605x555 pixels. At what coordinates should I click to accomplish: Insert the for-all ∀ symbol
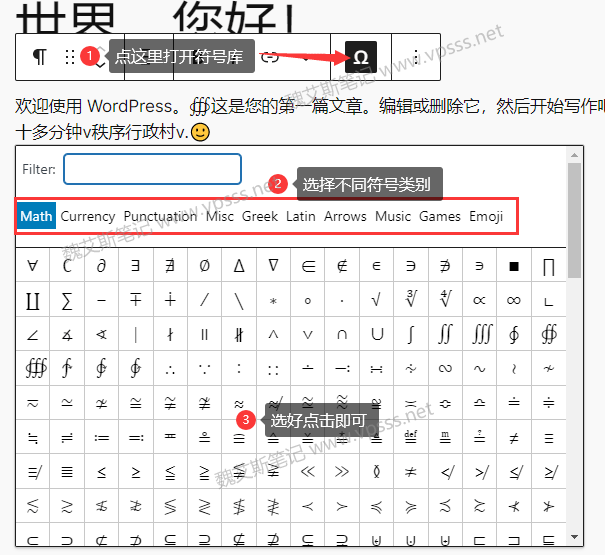[33, 266]
